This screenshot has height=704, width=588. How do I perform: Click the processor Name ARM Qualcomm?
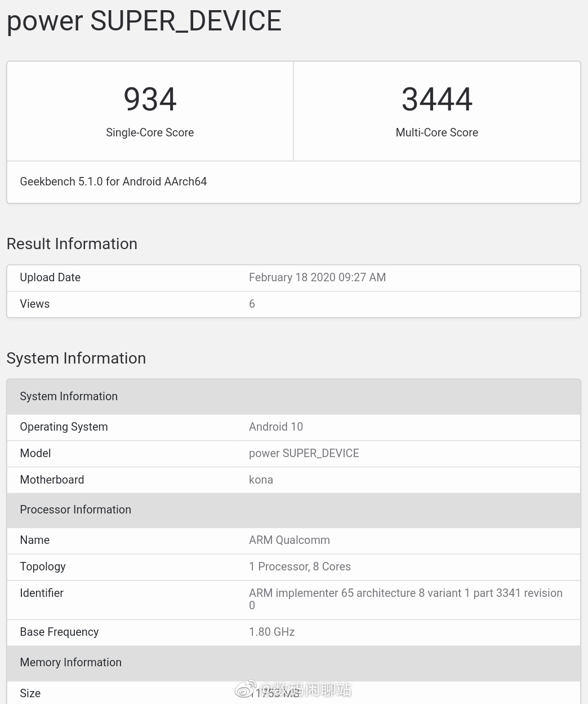tap(289, 540)
